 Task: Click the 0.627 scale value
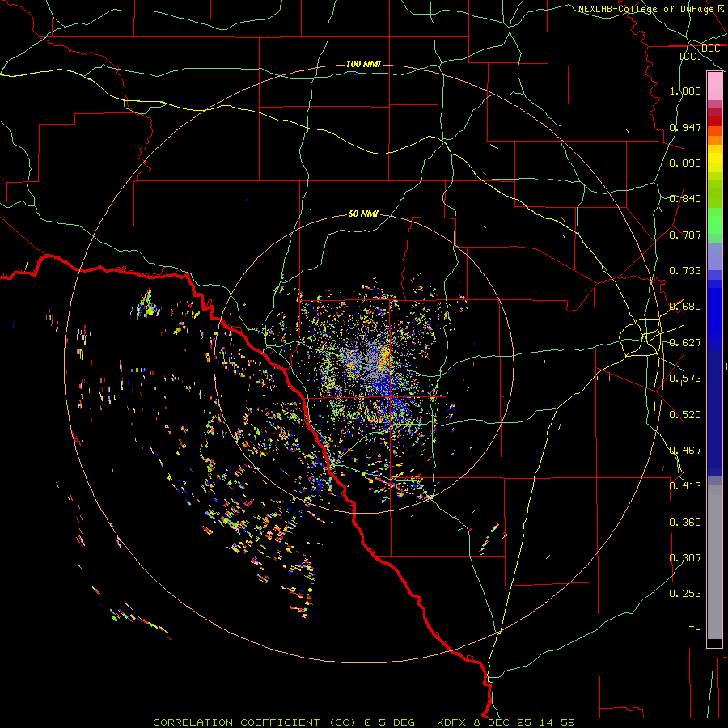click(x=685, y=343)
